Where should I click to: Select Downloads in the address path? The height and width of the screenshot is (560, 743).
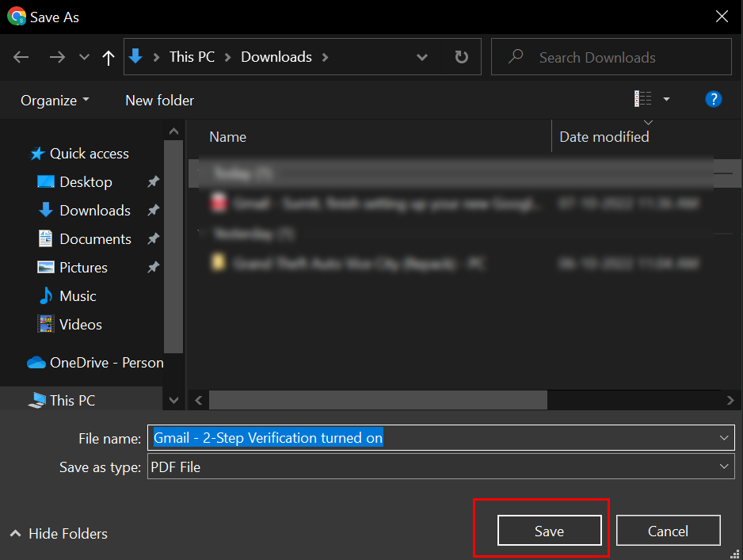click(x=276, y=57)
